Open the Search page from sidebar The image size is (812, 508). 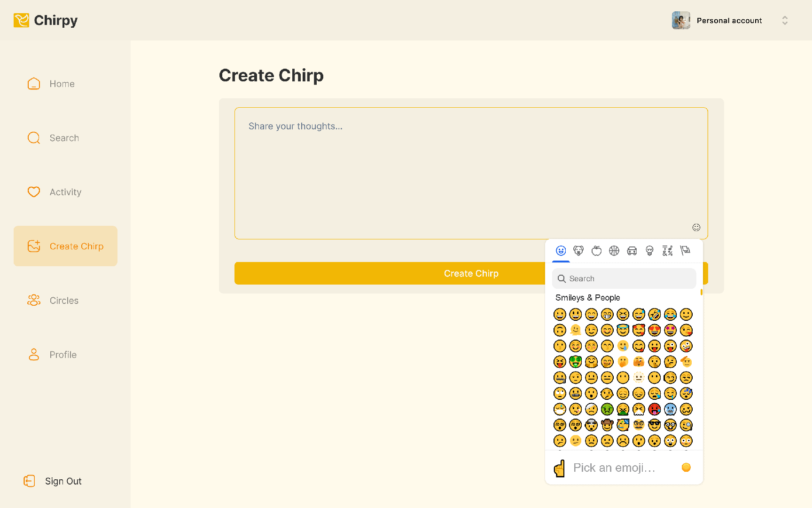[64, 138]
